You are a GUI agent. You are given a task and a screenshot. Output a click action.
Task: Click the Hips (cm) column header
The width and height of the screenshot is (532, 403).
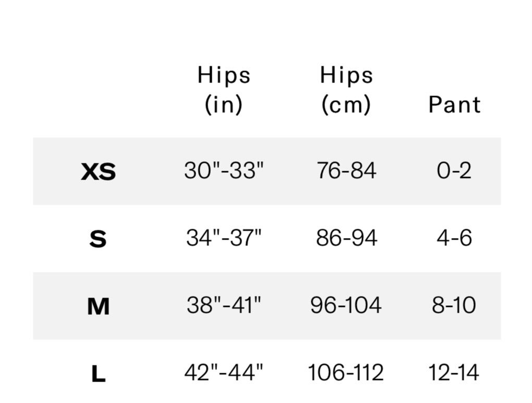coord(346,90)
